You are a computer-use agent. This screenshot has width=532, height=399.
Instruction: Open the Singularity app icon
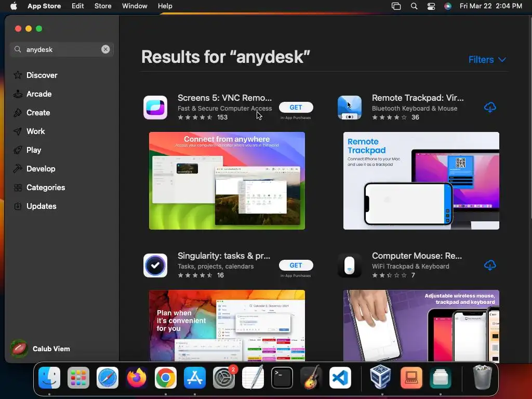point(155,265)
